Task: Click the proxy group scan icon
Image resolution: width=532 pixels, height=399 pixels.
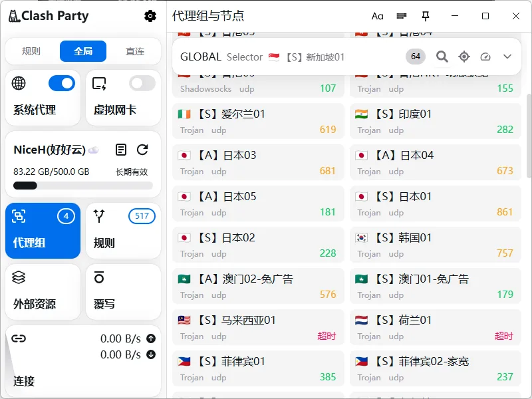Action: point(19,216)
